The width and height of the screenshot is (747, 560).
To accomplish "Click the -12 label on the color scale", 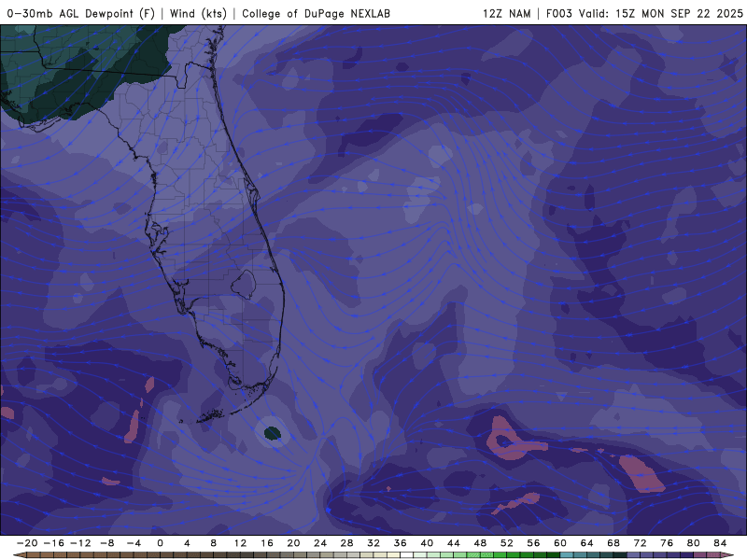I will pos(80,543).
